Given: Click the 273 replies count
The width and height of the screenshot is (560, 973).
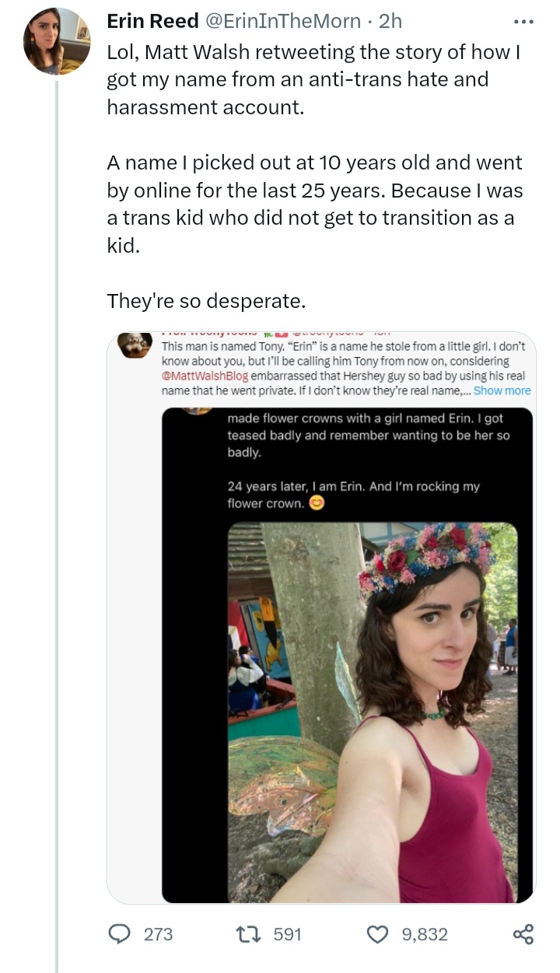Looking at the screenshot, I should [x=159, y=933].
